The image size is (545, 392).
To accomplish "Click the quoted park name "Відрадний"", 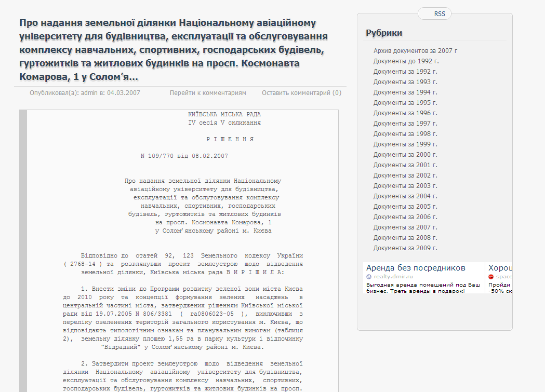I will tap(121, 347).
